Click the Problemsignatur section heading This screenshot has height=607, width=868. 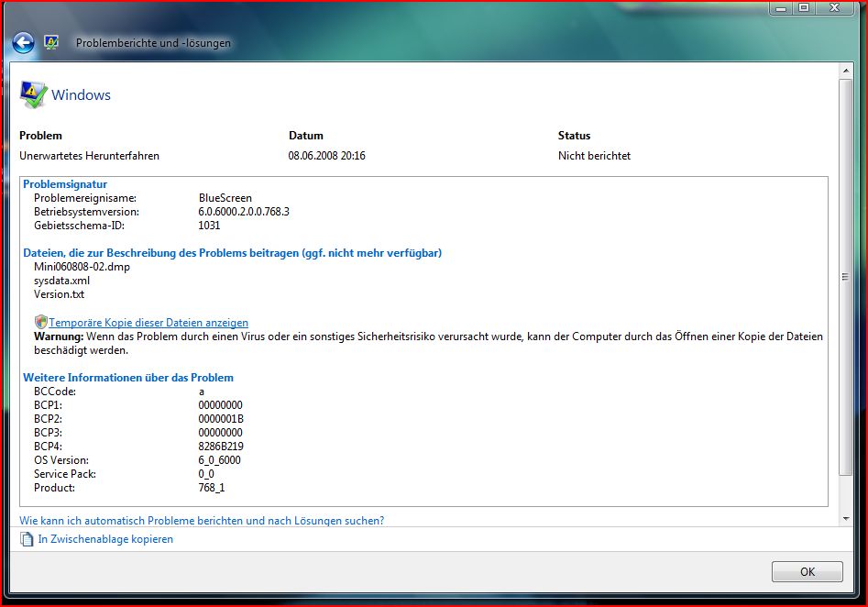click(x=65, y=184)
